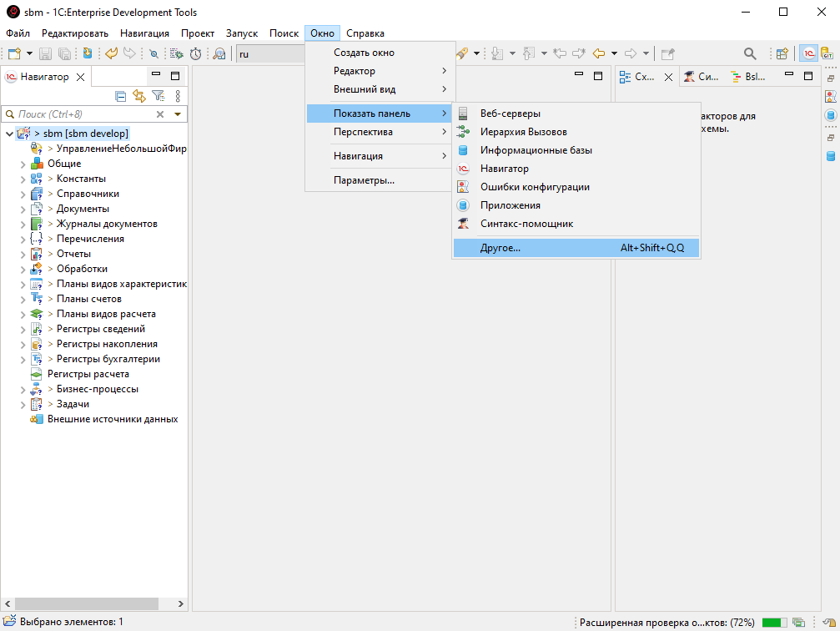The width and height of the screenshot is (840, 631).
Task: Click "Создать окно" menu entry
Action: click(364, 53)
